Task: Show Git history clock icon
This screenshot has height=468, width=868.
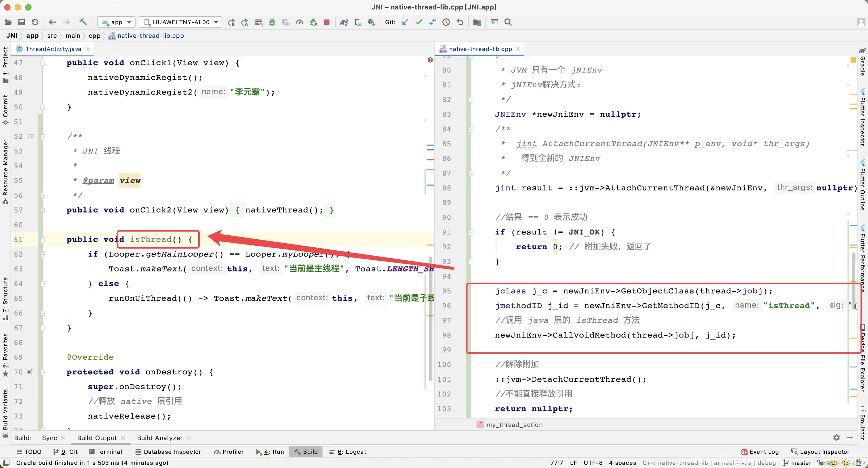Action: click(x=446, y=22)
